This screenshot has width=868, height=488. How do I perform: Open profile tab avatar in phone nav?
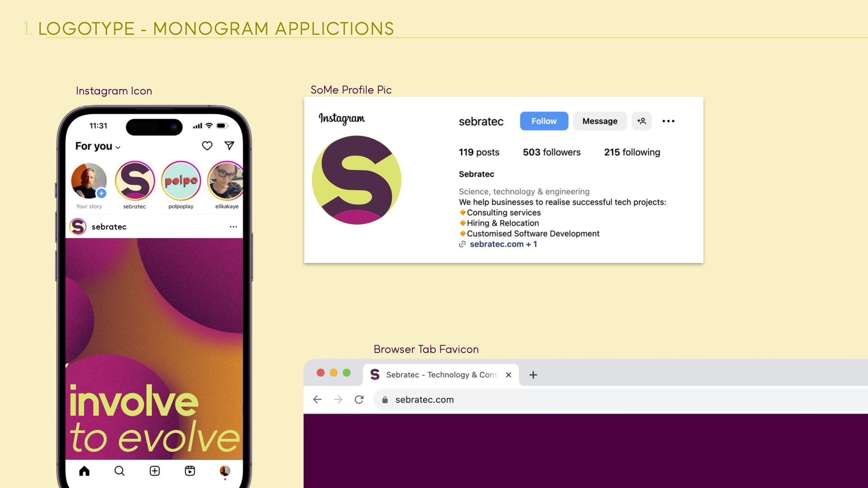(225, 471)
